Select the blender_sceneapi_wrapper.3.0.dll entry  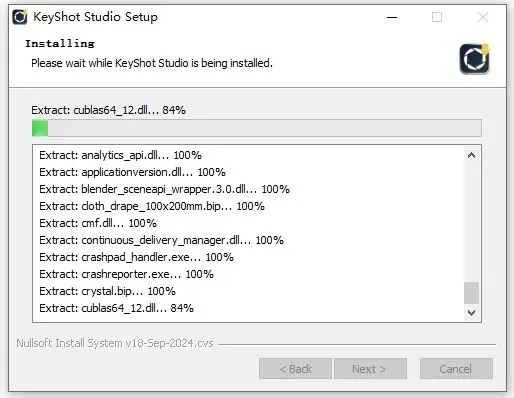tap(164, 189)
